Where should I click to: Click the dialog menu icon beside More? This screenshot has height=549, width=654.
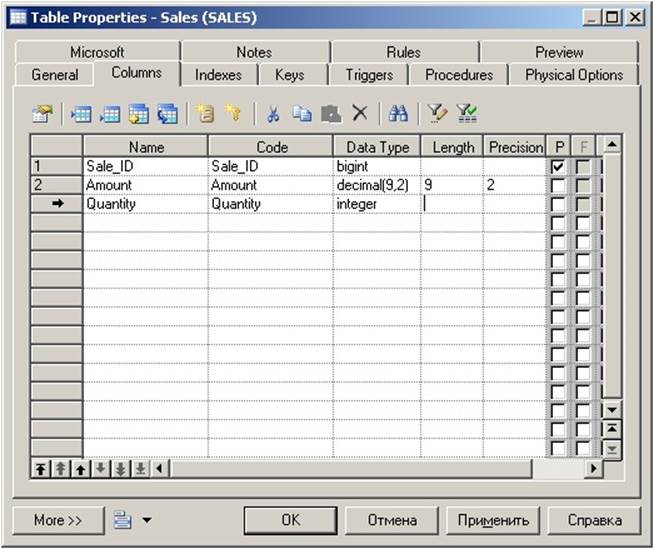click(122, 520)
